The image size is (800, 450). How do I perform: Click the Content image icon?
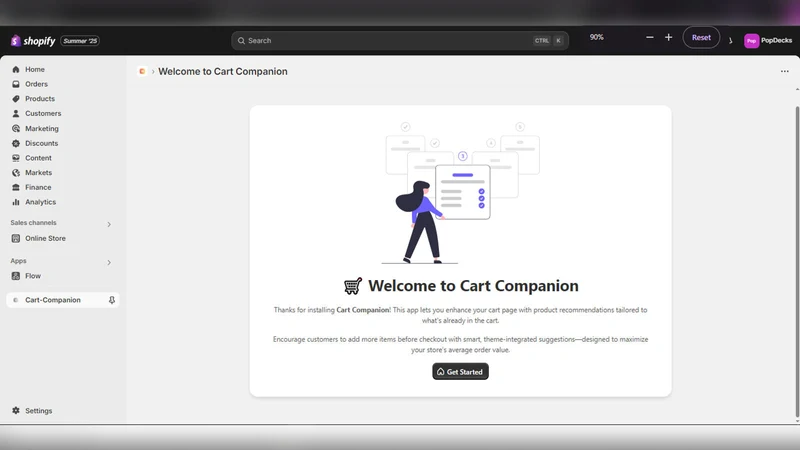point(16,158)
